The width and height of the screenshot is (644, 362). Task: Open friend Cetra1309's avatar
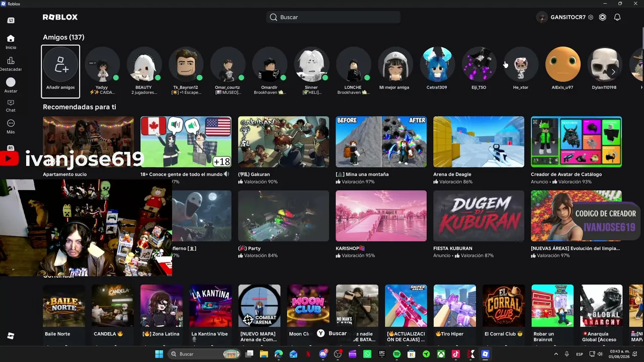point(437,64)
